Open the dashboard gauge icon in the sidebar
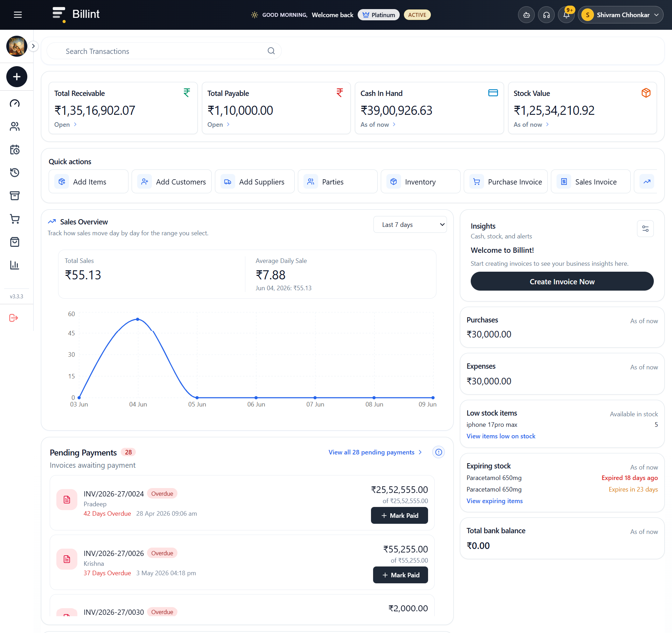The width and height of the screenshot is (672, 633). tap(15, 103)
